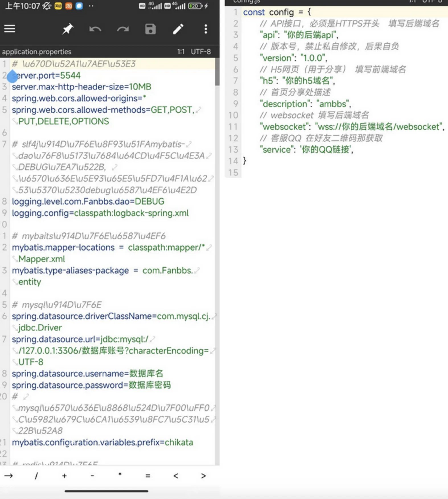Open the three-dot overflow menu
Viewport: 448px width, 499px height.
tap(205, 29)
